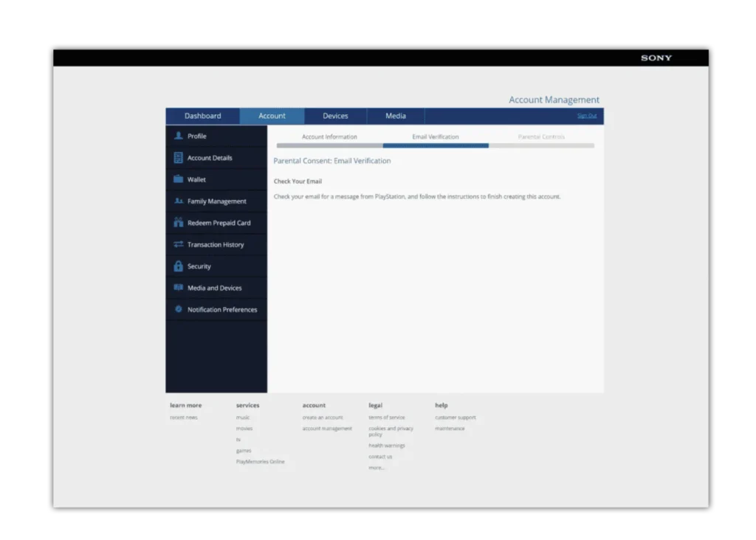Click the contact us footer link
Image resolution: width=756 pixels, height=540 pixels.
coord(380,457)
